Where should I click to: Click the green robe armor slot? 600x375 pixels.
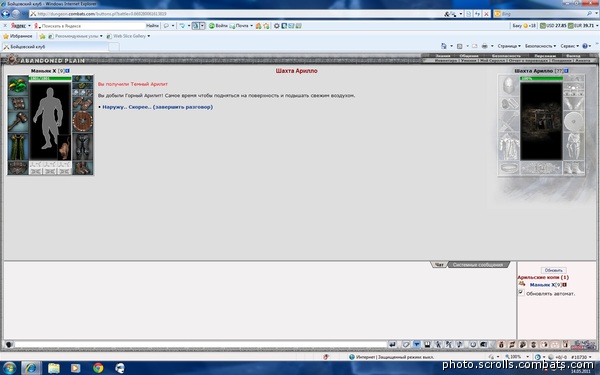(x=18, y=147)
